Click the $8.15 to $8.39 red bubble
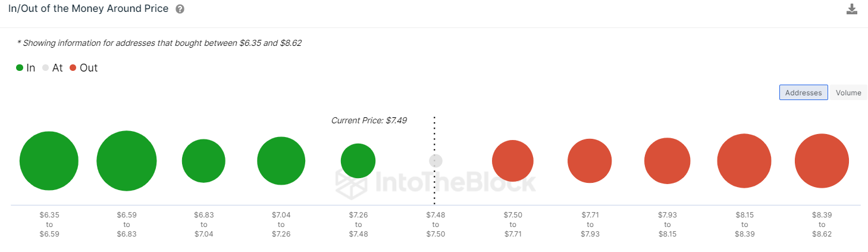Image resolution: width=868 pixels, height=252 pixels. (744, 161)
